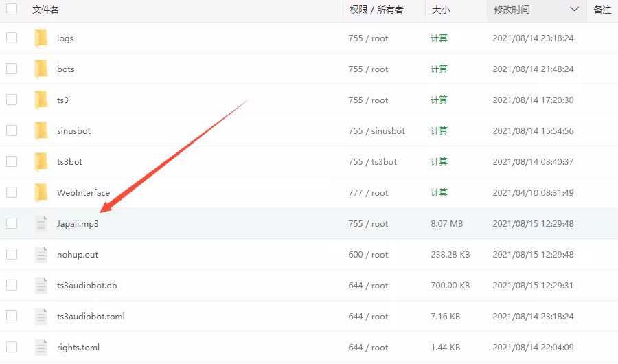Click the date 2021/08/14 22:04:09

tap(533, 348)
